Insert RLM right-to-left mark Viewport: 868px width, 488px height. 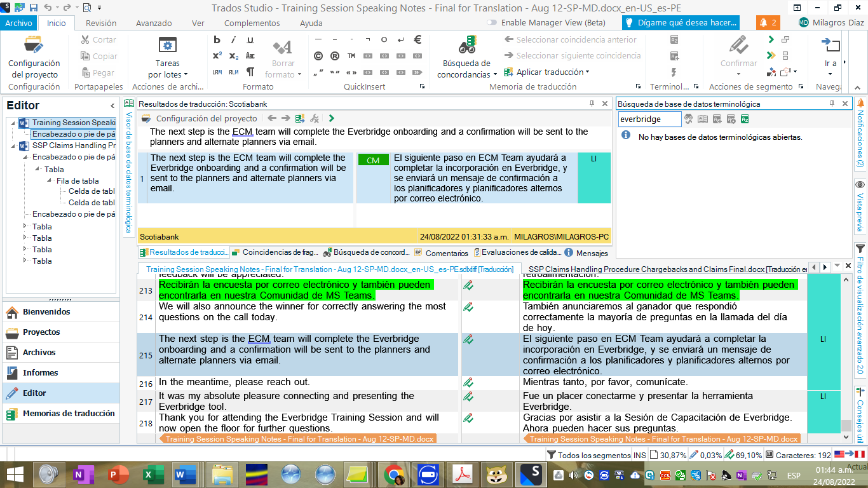coord(234,72)
